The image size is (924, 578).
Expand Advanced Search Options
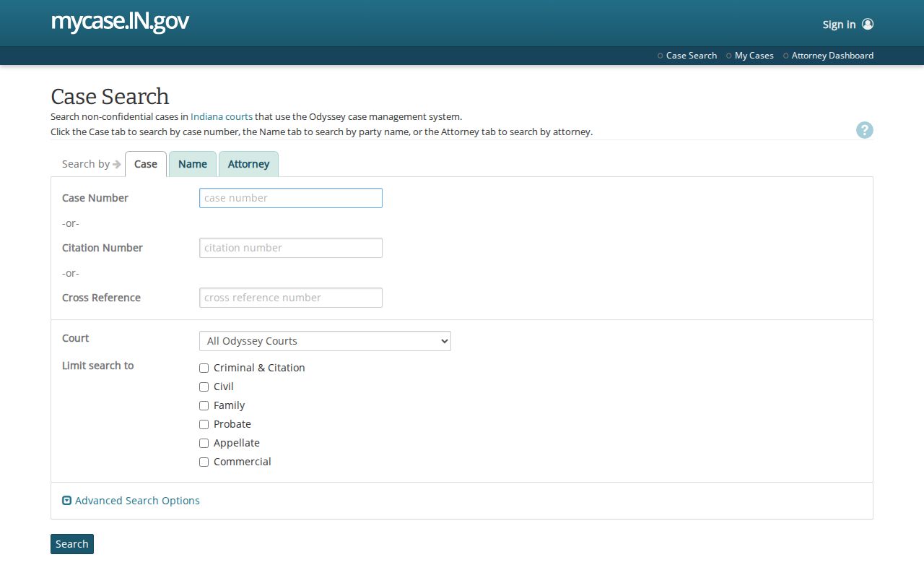click(x=137, y=500)
